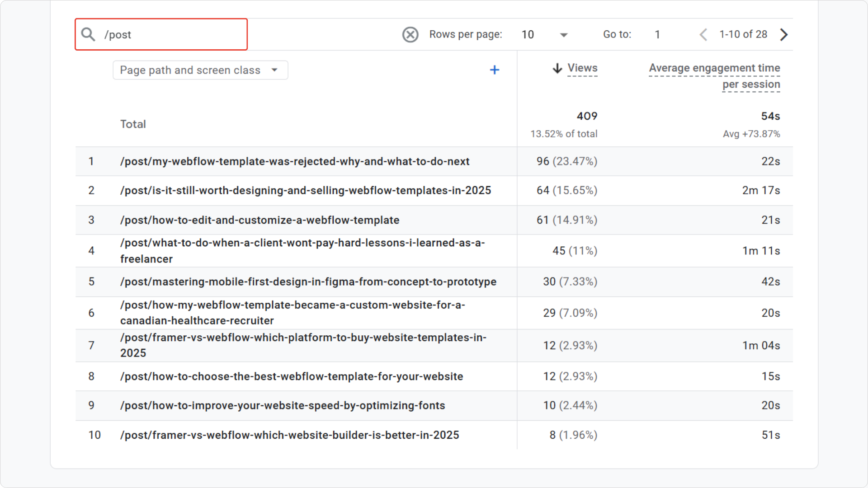Click the 15s engagement time value

(771, 376)
